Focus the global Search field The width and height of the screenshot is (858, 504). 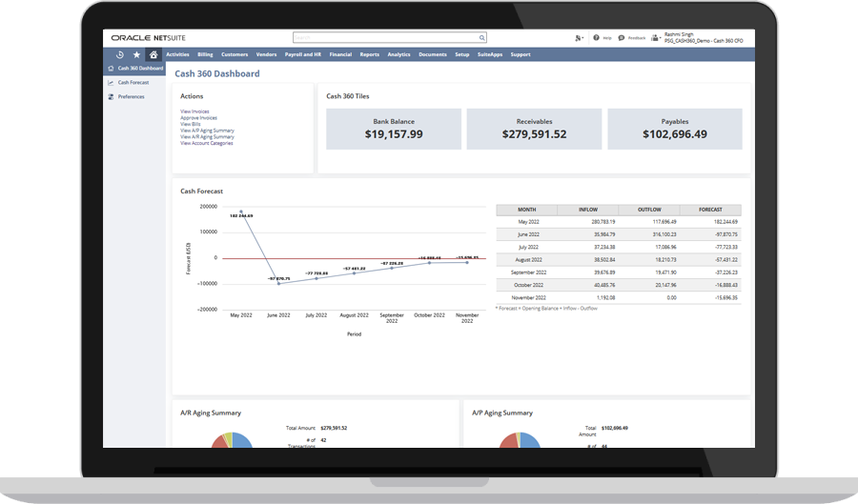[x=386, y=38]
